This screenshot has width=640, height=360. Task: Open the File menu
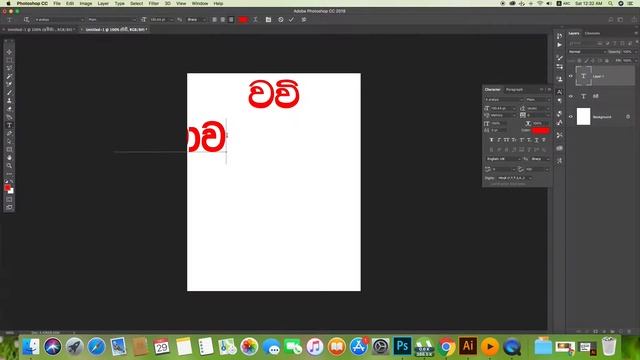(57, 3)
